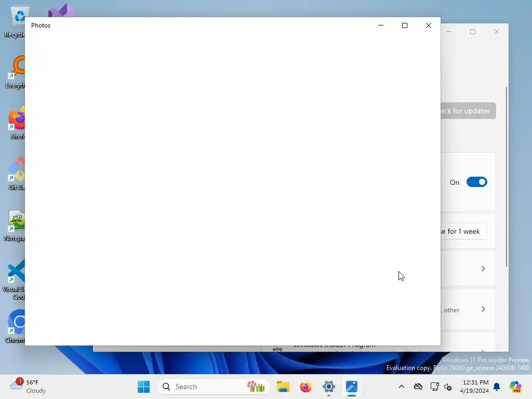Open the Windows Start menu
The width and height of the screenshot is (532, 399).
tap(143, 387)
